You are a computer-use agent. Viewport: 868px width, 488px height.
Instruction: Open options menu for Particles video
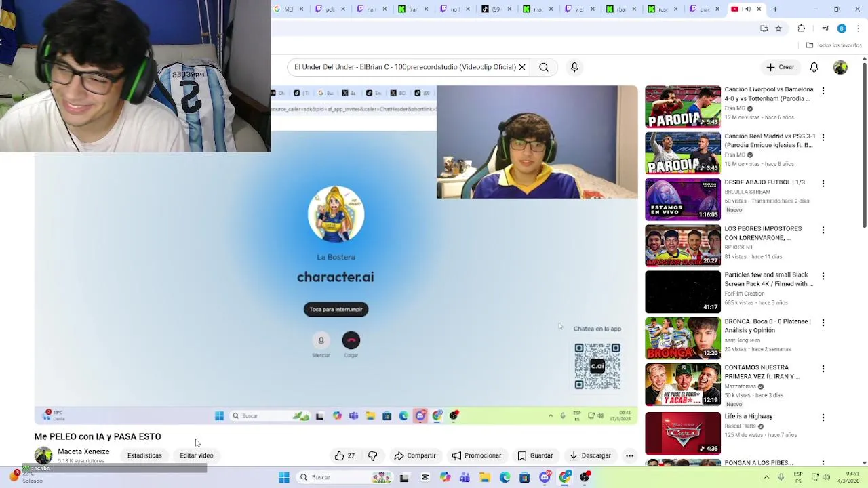(x=823, y=276)
